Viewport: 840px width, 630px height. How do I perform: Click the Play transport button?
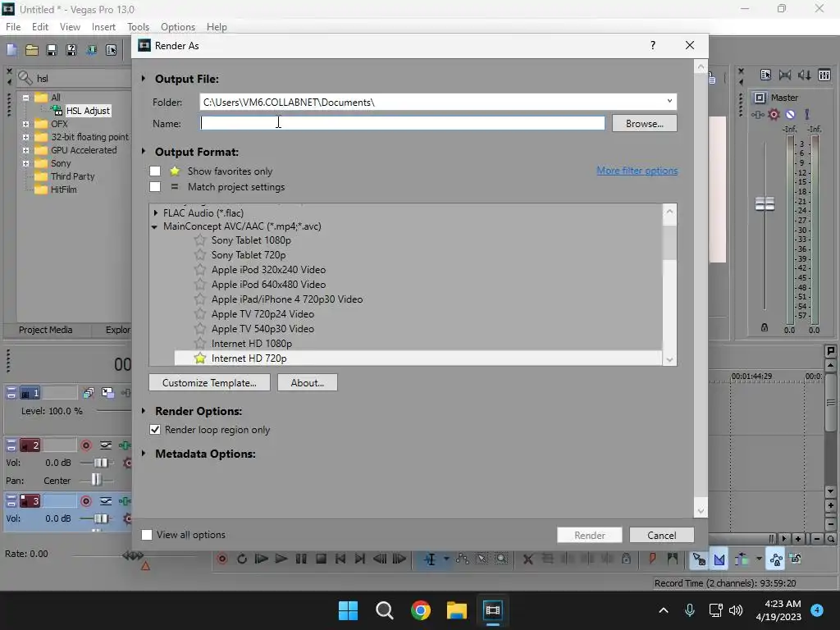click(x=281, y=559)
